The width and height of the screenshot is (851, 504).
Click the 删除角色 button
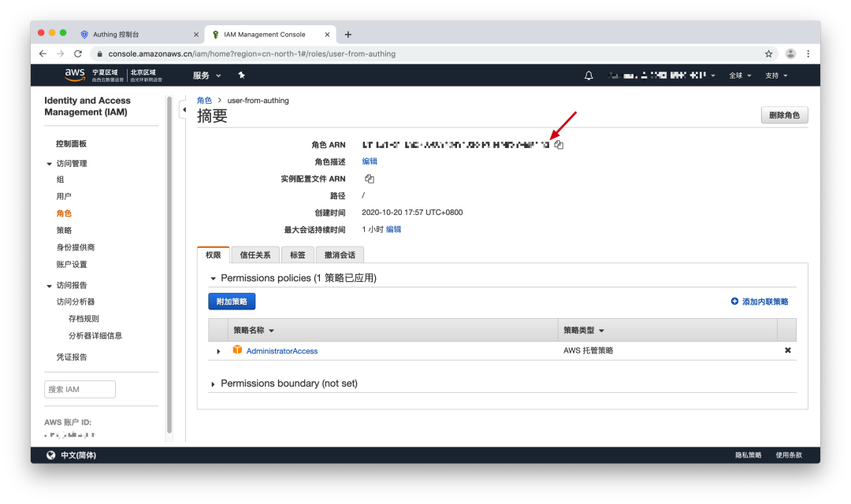pyautogui.click(x=784, y=115)
